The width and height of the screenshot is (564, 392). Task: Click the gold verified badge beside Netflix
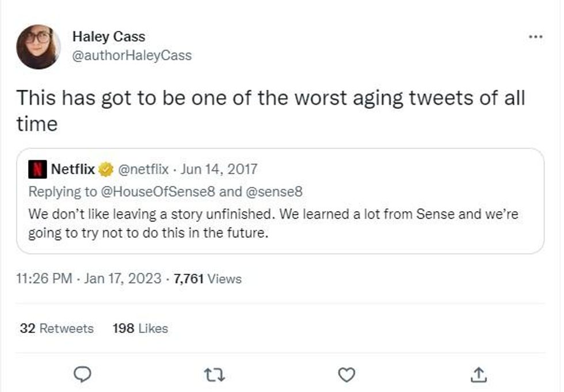105,169
